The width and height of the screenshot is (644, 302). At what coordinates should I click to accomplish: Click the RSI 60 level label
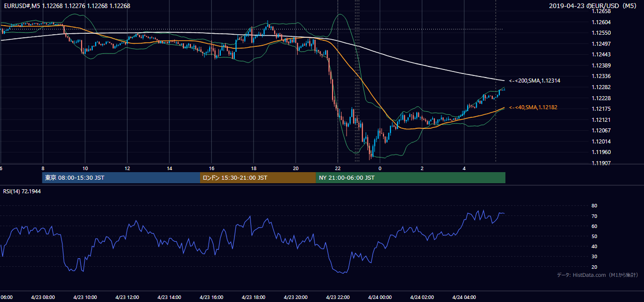pos(594,226)
